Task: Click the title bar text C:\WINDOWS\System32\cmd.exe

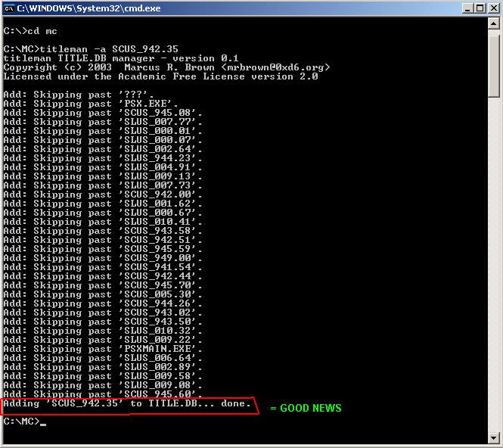Action: click(88, 8)
